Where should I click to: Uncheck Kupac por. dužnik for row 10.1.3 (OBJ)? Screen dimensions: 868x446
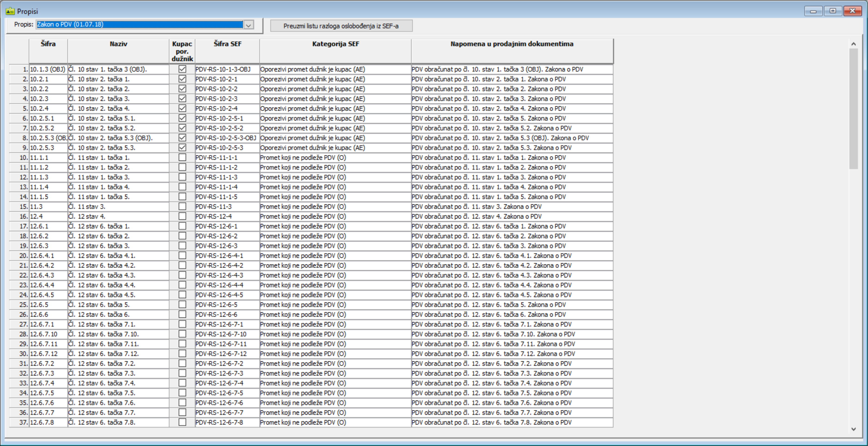point(182,69)
